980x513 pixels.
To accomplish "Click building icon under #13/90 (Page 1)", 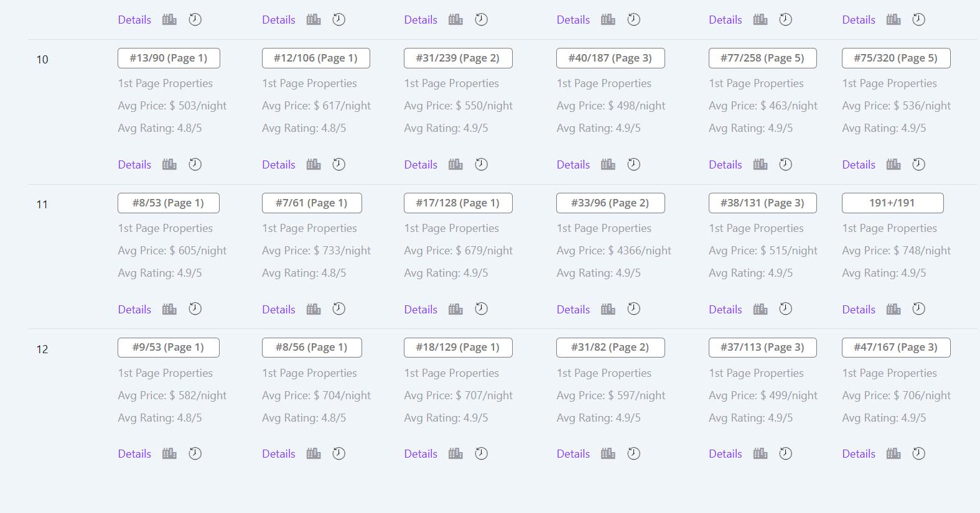I will pos(169,164).
